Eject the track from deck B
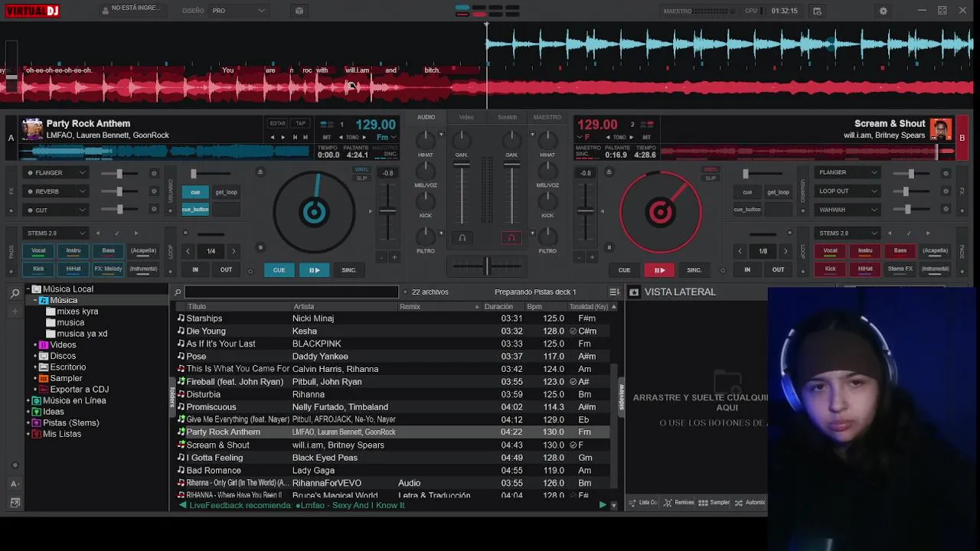This screenshot has width=980, height=551. pyautogui.click(x=609, y=172)
